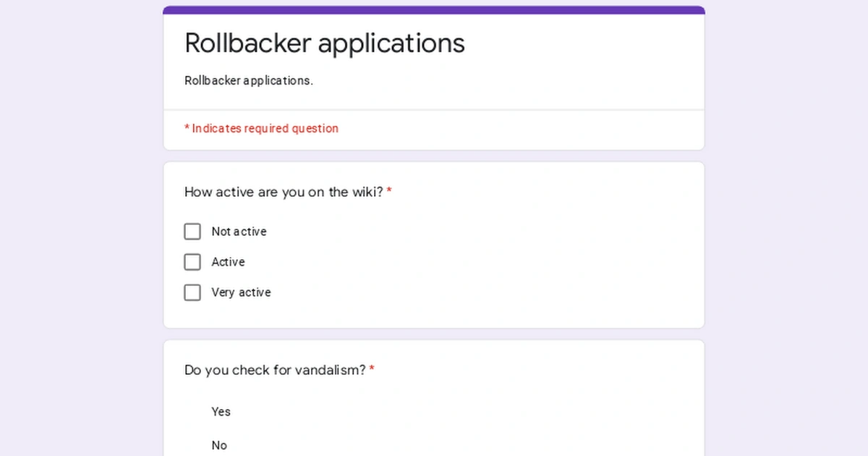Image resolution: width=868 pixels, height=456 pixels.
Task: Click the required asterisk on the activity question
Action: pos(390,192)
